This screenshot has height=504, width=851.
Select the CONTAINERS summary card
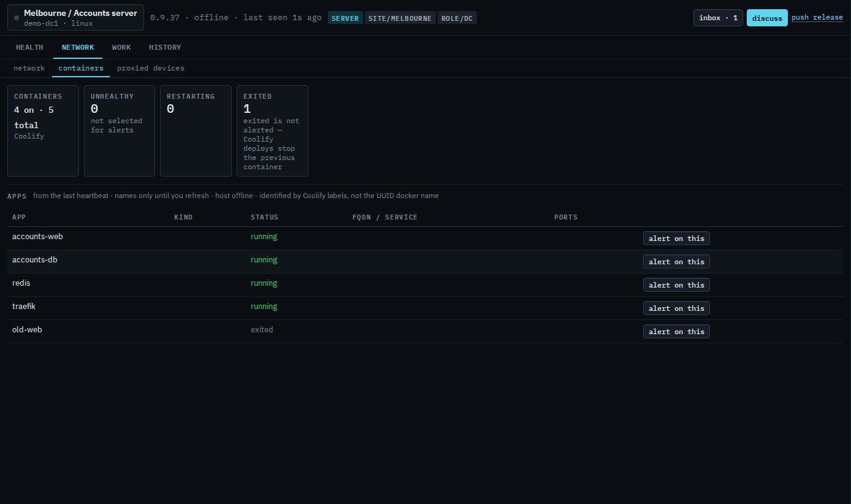coord(43,131)
